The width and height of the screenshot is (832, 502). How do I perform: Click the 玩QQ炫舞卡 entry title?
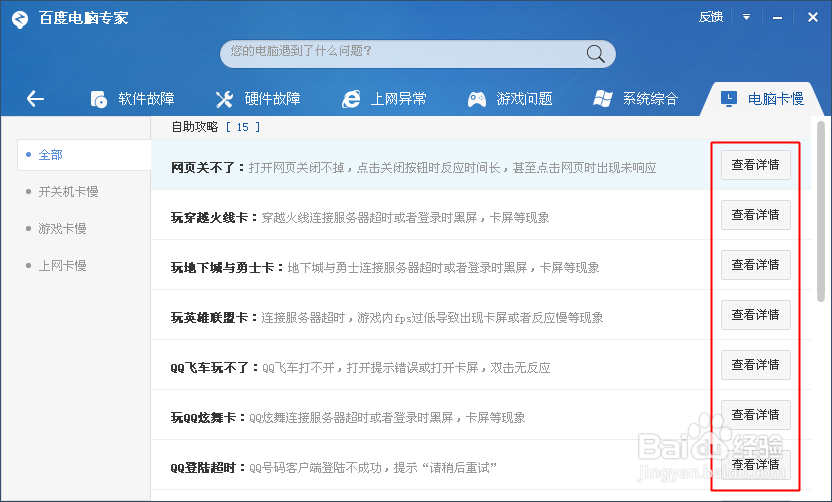point(208,418)
